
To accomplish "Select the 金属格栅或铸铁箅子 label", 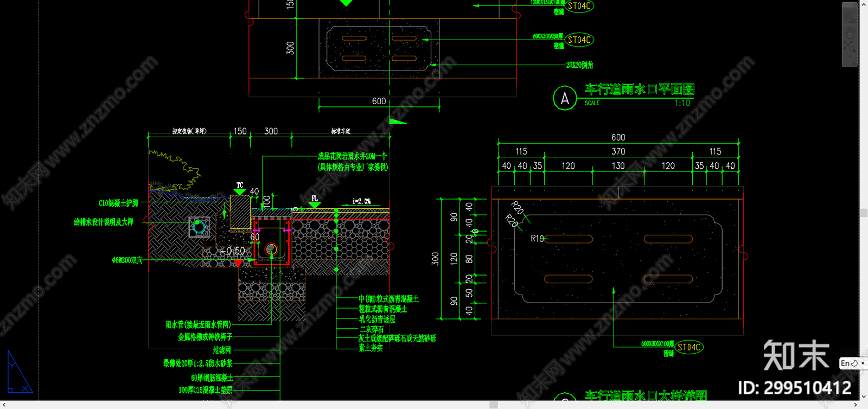I will pyautogui.click(x=205, y=337).
